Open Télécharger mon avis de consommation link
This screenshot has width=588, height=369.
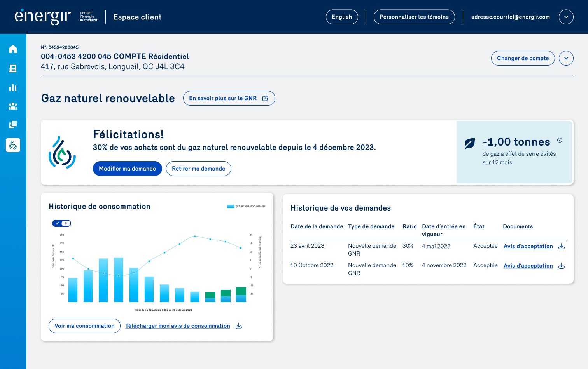(178, 326)
